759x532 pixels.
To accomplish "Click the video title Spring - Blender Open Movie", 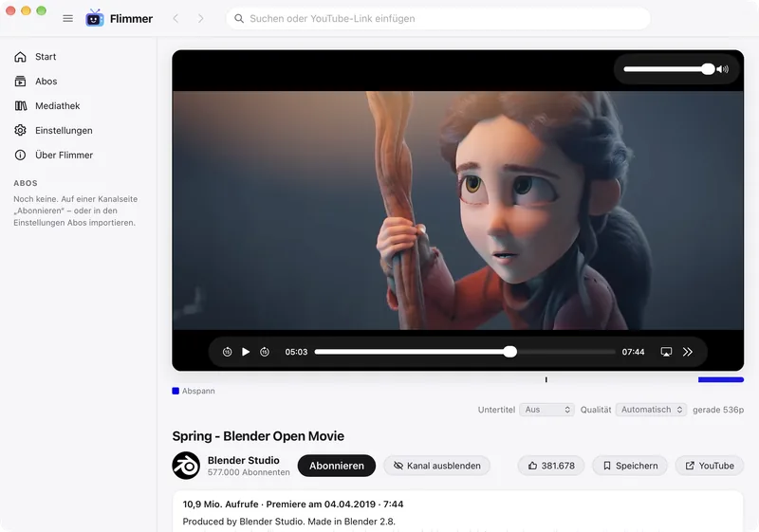I will click(x=258, y=436).
